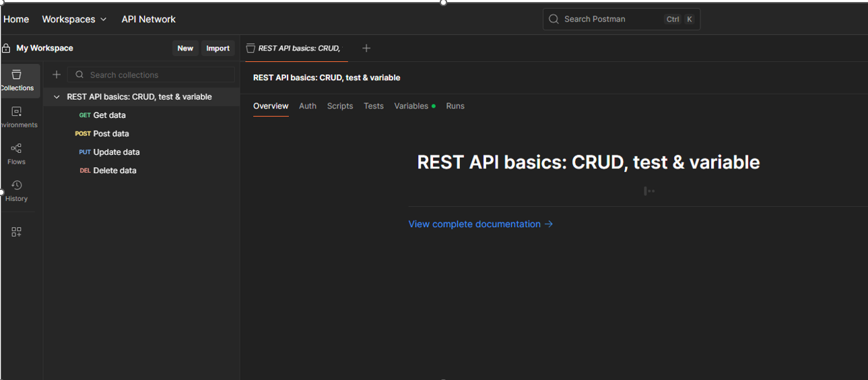The image size is (868, 380).
Task: Switch to the Auth tab
Action: tap(308, 106)
